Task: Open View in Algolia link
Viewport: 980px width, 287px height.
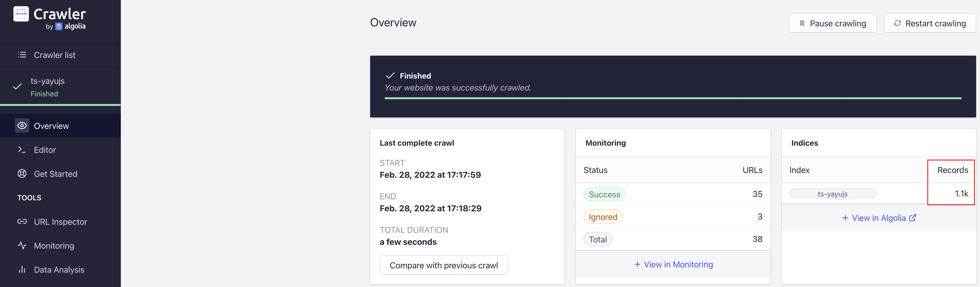Action: [879, 218]
